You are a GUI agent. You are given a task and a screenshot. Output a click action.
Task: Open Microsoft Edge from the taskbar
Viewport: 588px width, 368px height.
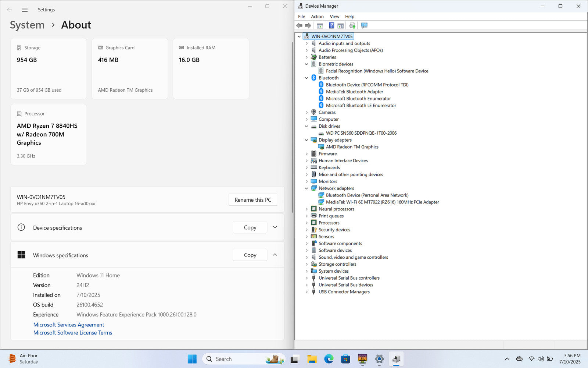329,359
